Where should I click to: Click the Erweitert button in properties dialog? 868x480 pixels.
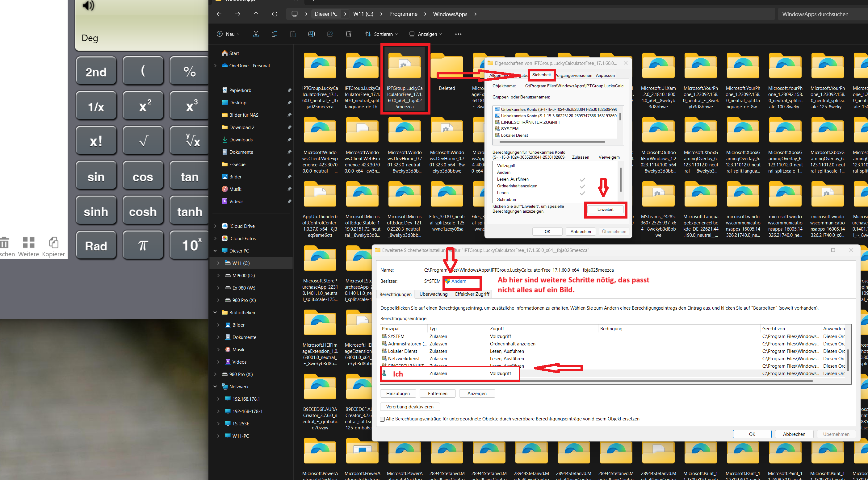[x=605, y=209]
